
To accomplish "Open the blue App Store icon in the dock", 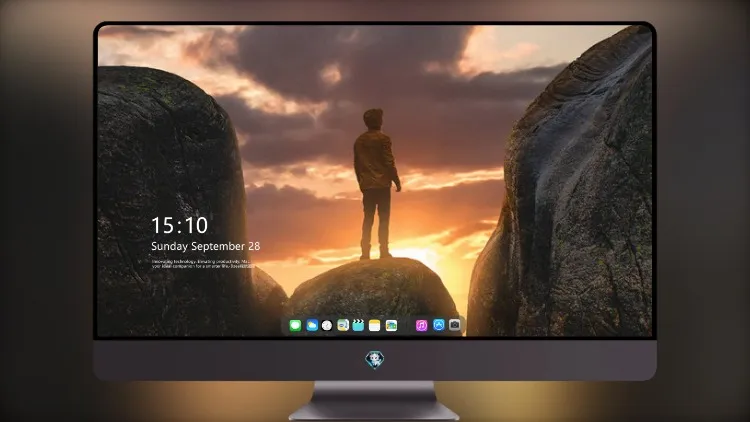I will point(439,325).
